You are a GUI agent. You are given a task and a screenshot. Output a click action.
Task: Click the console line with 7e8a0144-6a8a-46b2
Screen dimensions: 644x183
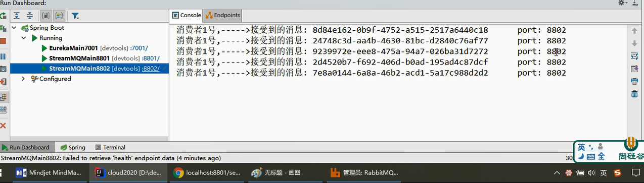click(371, 73)
